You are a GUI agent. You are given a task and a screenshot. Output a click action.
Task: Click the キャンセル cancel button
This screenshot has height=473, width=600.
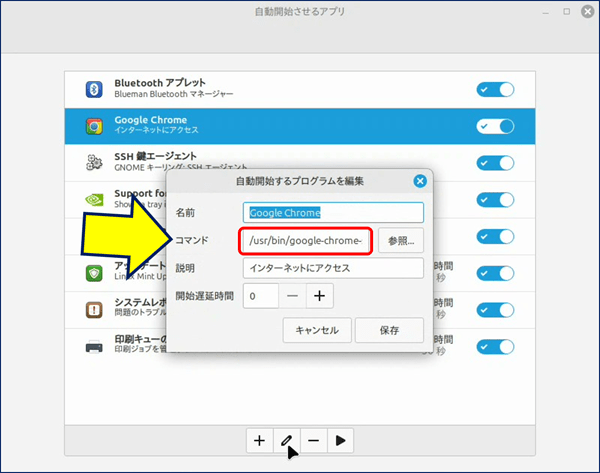click(x=317, y=330)
